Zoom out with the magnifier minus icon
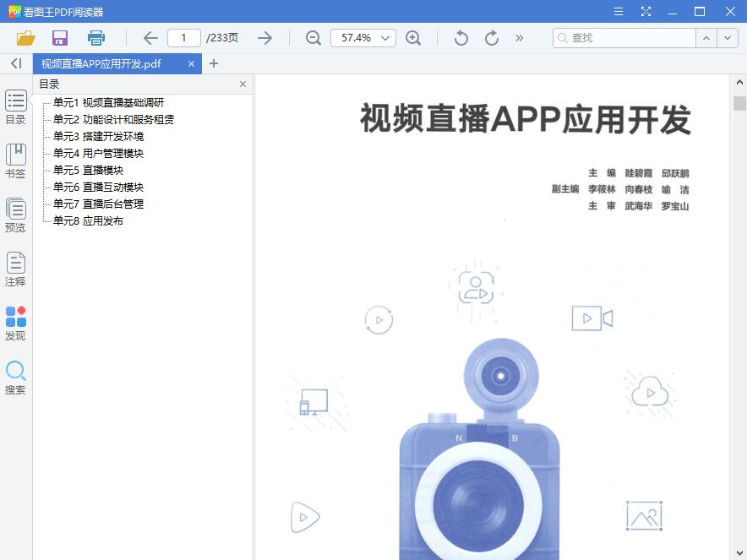The image size is (747, 560). 313,37
